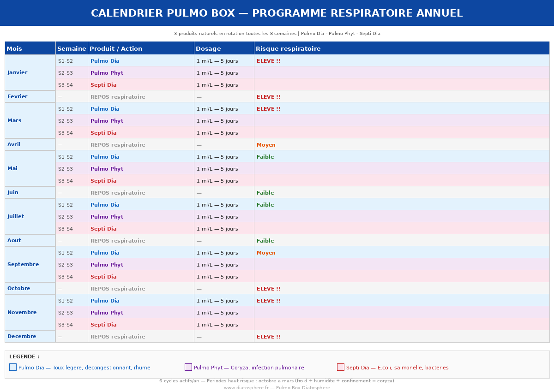Screen dimensions: 554x392
Task: Select the Juin month cell
Action: 30,192
